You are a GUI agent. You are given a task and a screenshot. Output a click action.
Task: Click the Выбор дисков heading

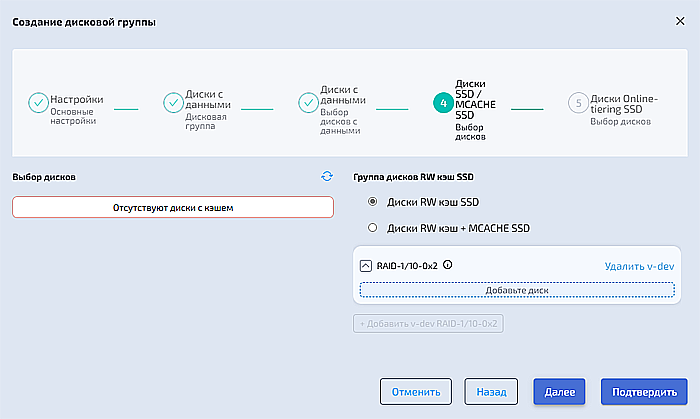[44, 177]
